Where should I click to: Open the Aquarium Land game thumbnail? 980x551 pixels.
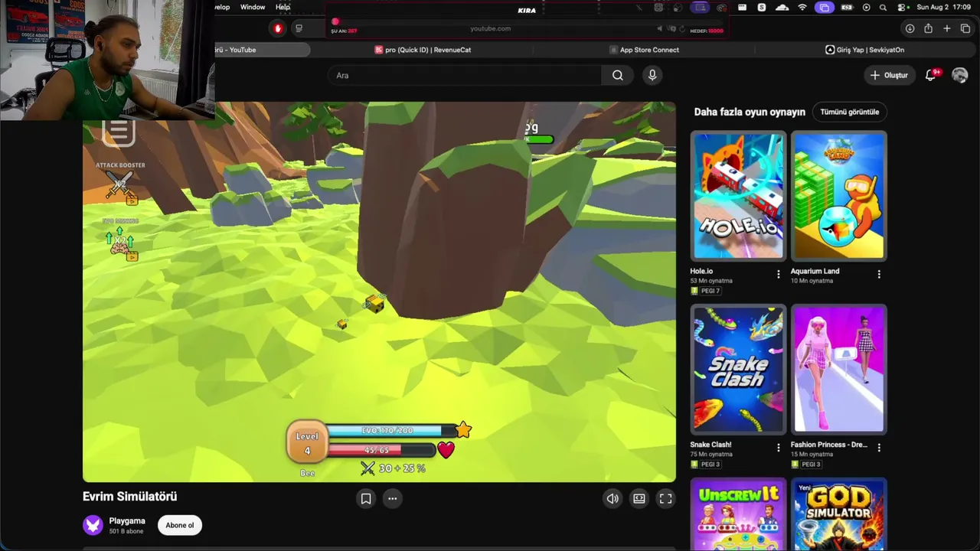click(x=839, y=196)
